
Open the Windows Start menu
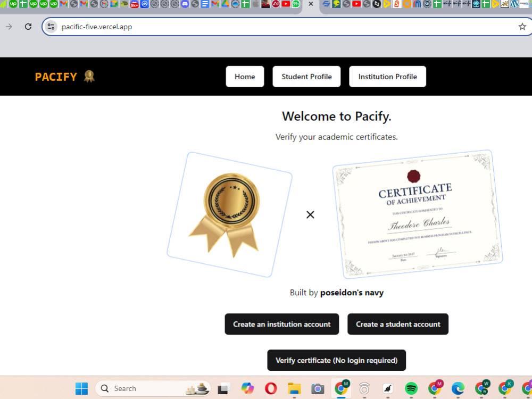coord(81,388)
